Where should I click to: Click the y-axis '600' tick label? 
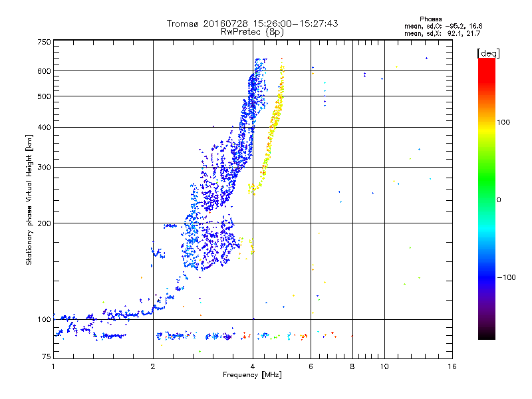(x=44, y=71)
